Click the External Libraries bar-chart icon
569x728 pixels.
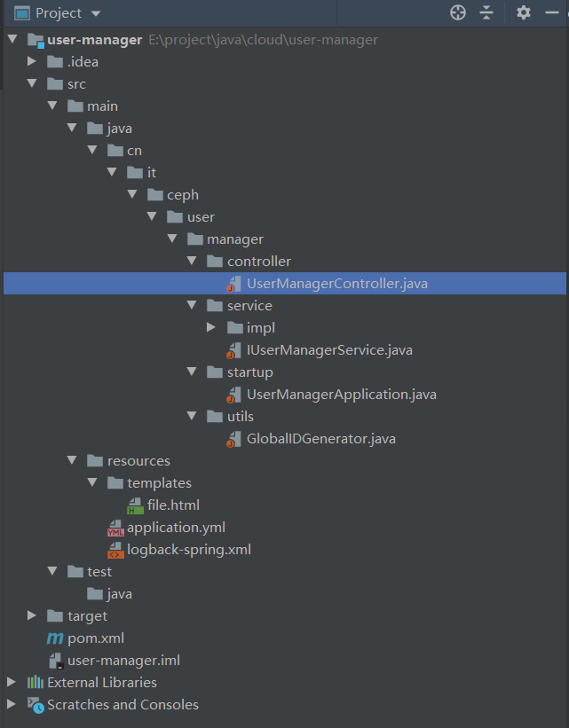(x=35, y=682)
